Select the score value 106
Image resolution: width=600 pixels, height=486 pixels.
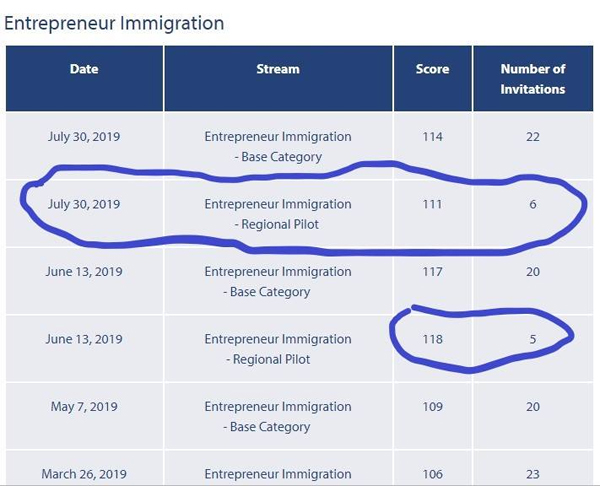coord(432,474)
